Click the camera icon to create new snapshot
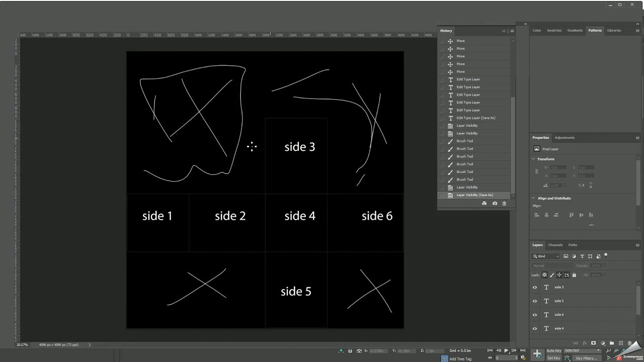644x362 pixels. (x=495, y=203)
